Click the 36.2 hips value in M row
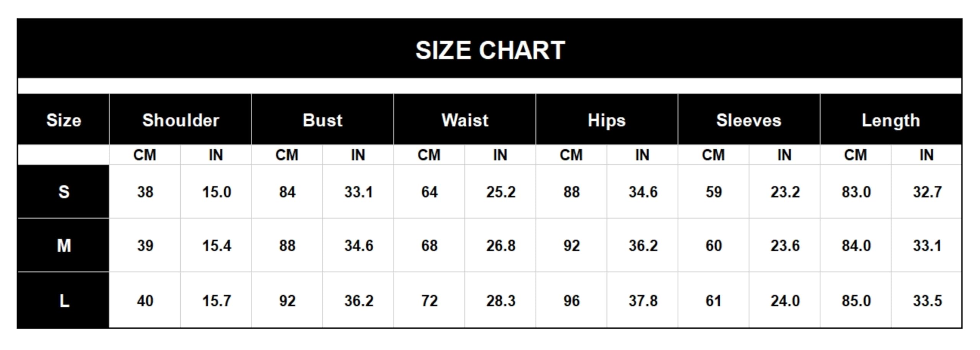This screenshot has width=980, height=350. click(643, 245)
